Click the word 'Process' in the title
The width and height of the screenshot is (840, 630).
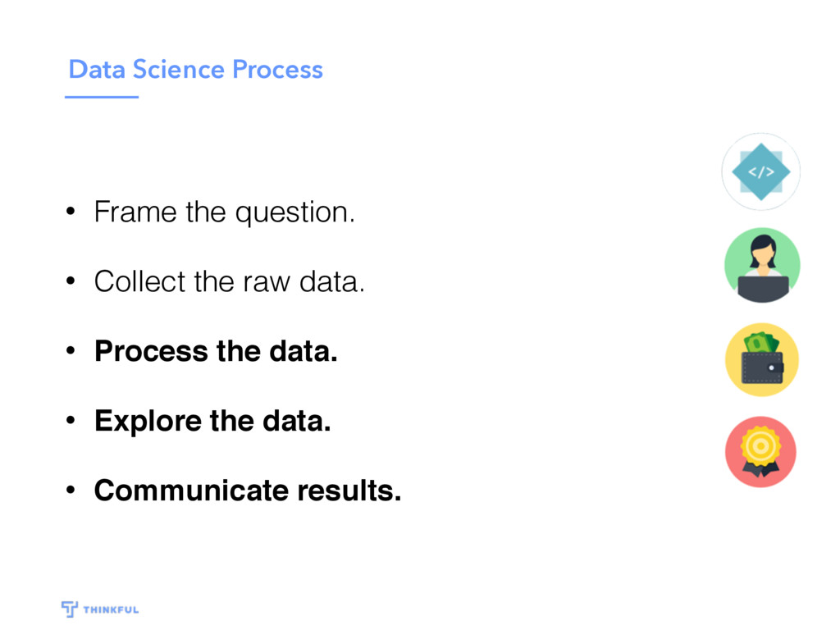(x=277, y=70)
